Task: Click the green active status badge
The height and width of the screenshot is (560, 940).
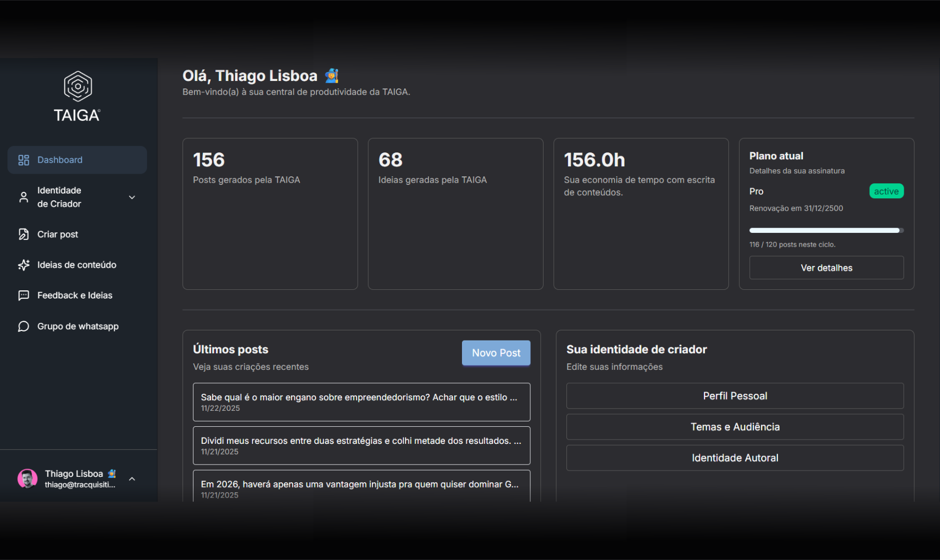Action: pos(886,191)
